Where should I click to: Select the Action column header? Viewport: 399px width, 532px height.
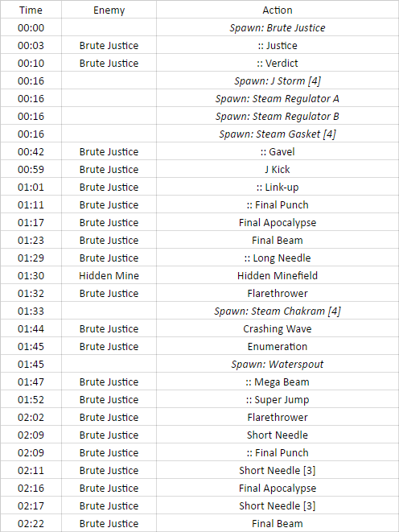278,10
